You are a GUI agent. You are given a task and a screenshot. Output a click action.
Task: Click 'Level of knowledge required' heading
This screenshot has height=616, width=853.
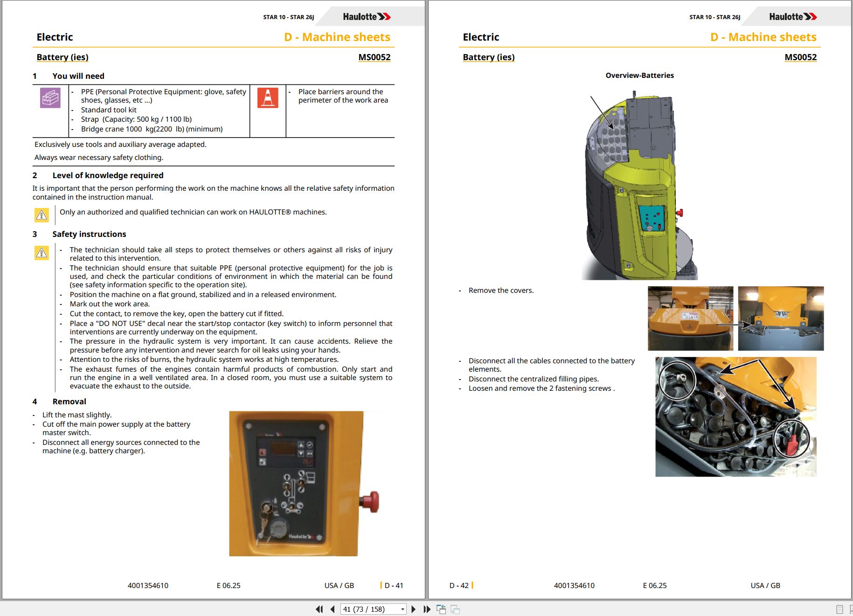[108, 175]
